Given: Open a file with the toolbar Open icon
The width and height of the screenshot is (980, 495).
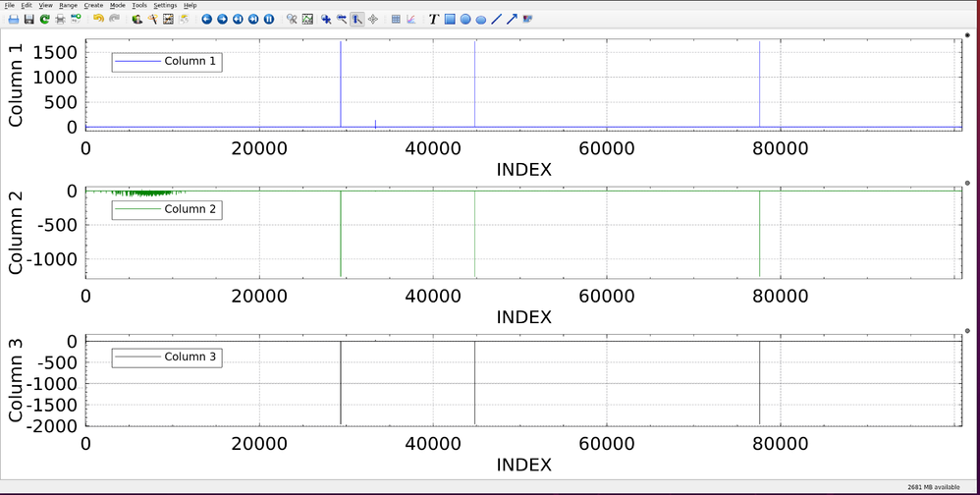Looking at the screenshot, I should click(x=13, y=20).
